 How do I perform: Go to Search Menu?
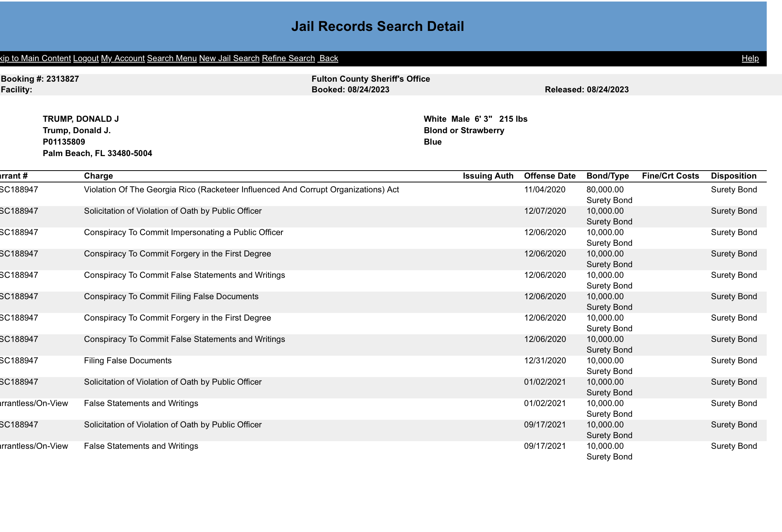point(172,58)
